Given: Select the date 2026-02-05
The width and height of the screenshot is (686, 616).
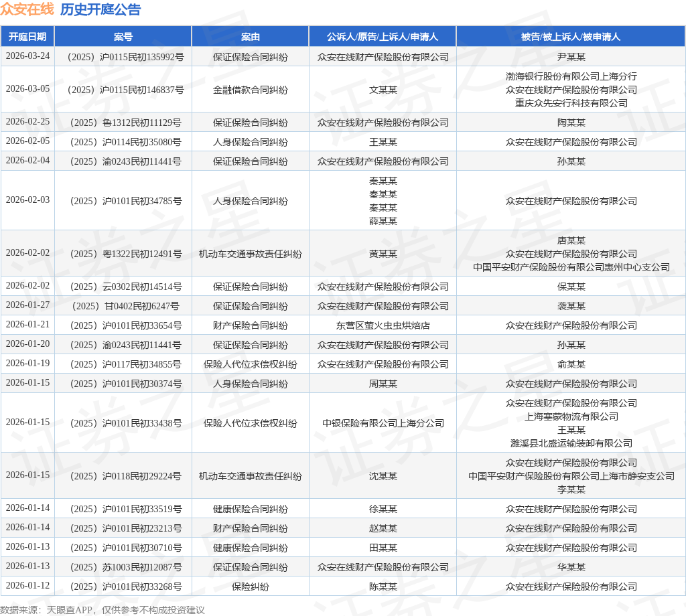Looking at the screenshot, I should tap(27, 141).
